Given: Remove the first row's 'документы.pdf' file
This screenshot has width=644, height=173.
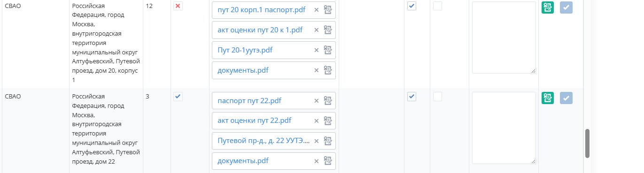Looking at the screenshot, I should 316,70.
